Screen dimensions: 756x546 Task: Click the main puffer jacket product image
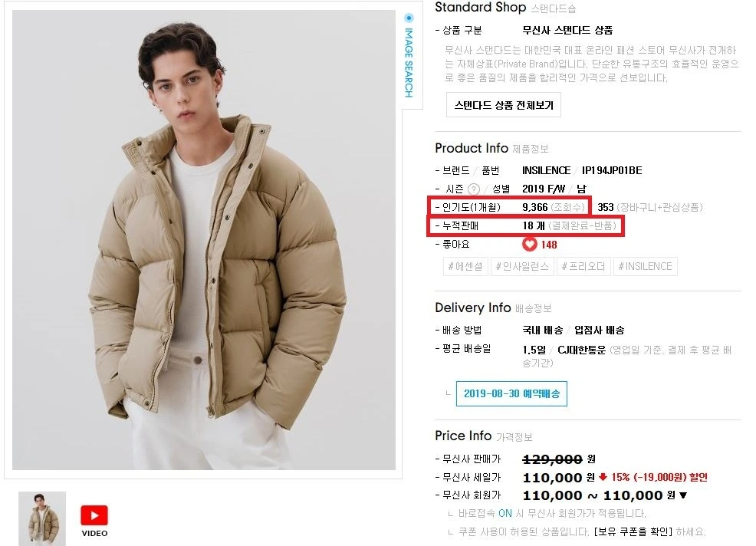(203, 240)
